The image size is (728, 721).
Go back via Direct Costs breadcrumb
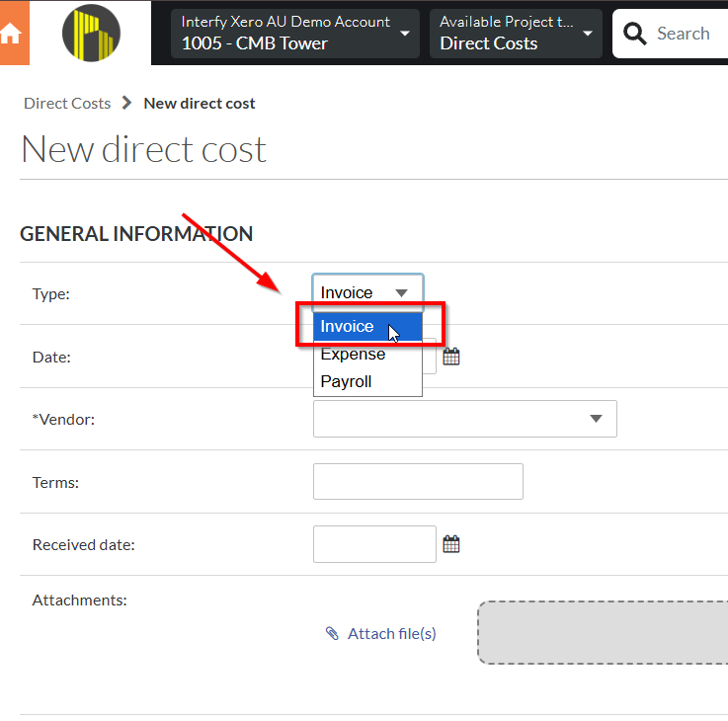67,104
